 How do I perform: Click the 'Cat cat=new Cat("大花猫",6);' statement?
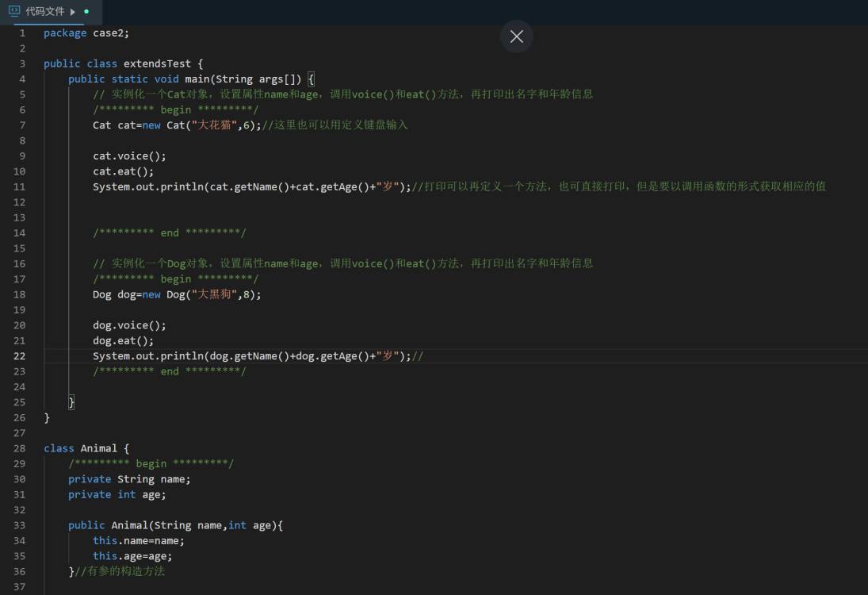[x=177, y=125]
